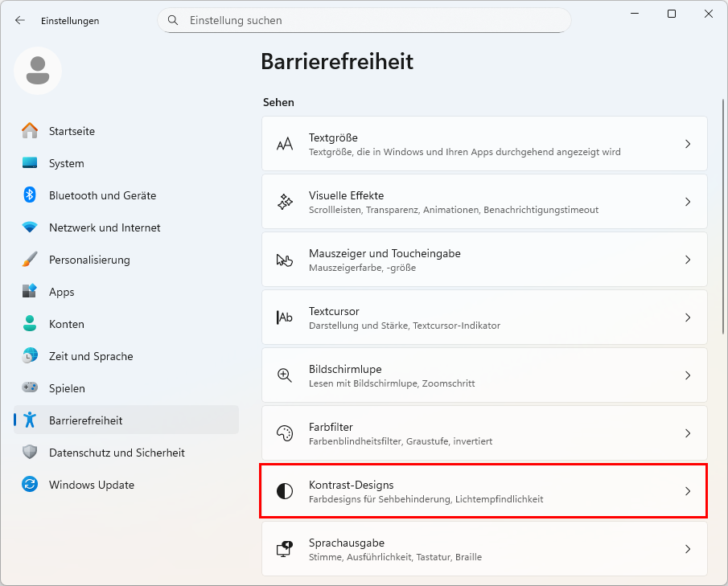Select Zeit und Sprache label

click(x=91, y=356)
